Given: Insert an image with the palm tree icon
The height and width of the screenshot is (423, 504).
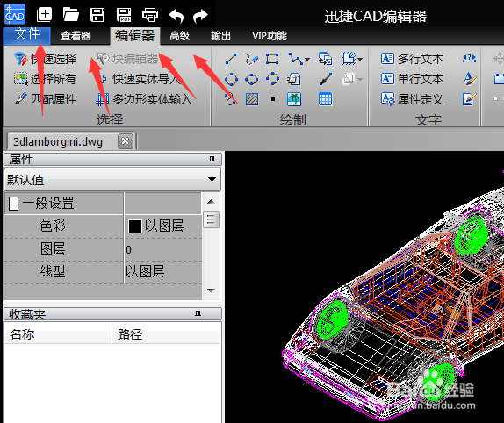Looking at the screenshot, I should click(294, 99).
